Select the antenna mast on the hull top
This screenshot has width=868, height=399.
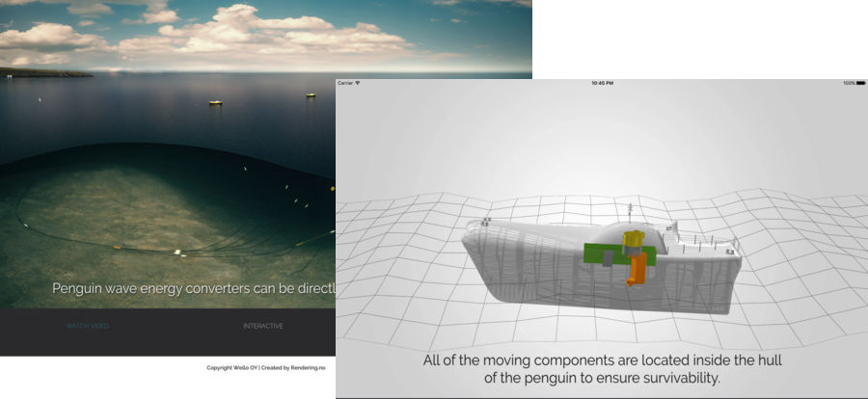631,211
